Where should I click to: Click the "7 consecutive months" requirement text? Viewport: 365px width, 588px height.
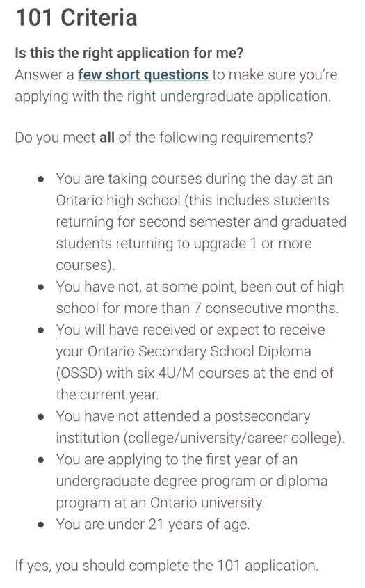(x=266, y=308)
